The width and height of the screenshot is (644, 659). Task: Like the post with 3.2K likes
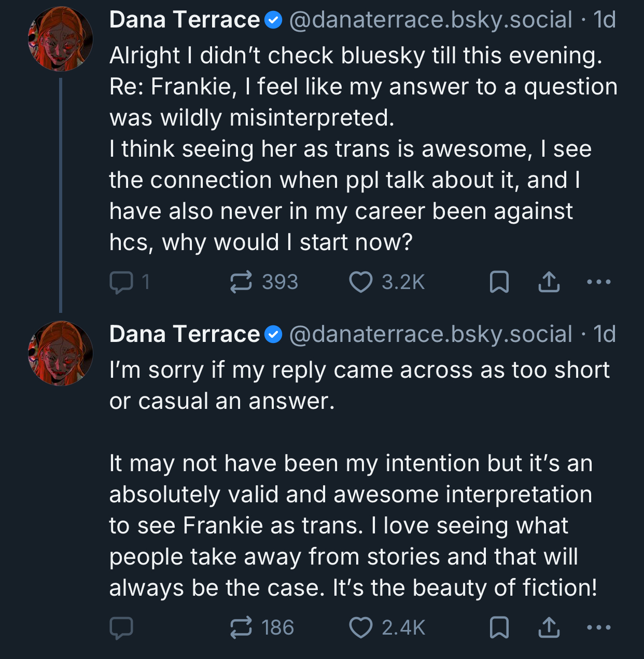[x=361, y=282]
